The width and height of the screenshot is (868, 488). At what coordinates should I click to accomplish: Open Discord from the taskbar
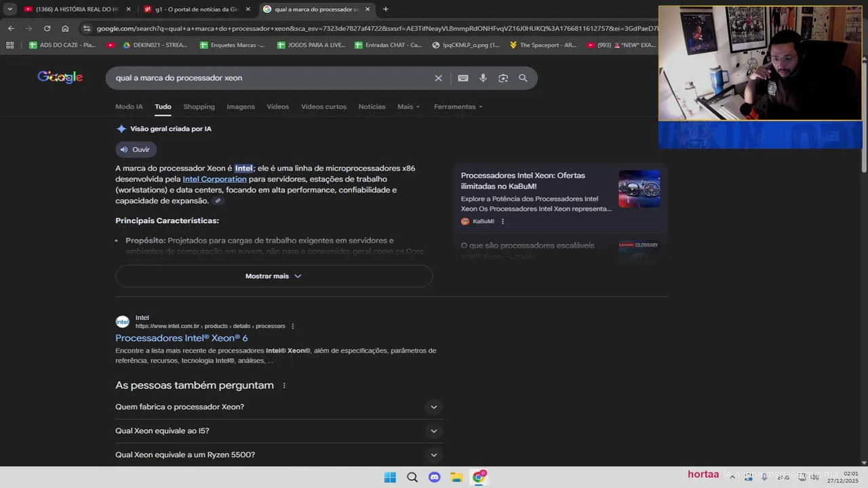[435, 477]
